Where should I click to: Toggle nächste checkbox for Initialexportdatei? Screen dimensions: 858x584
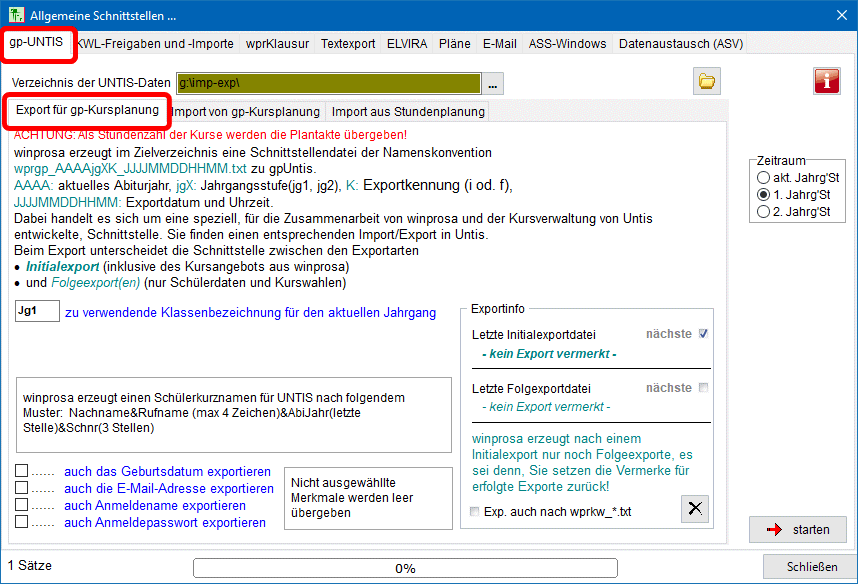click(x=703, y=334)
